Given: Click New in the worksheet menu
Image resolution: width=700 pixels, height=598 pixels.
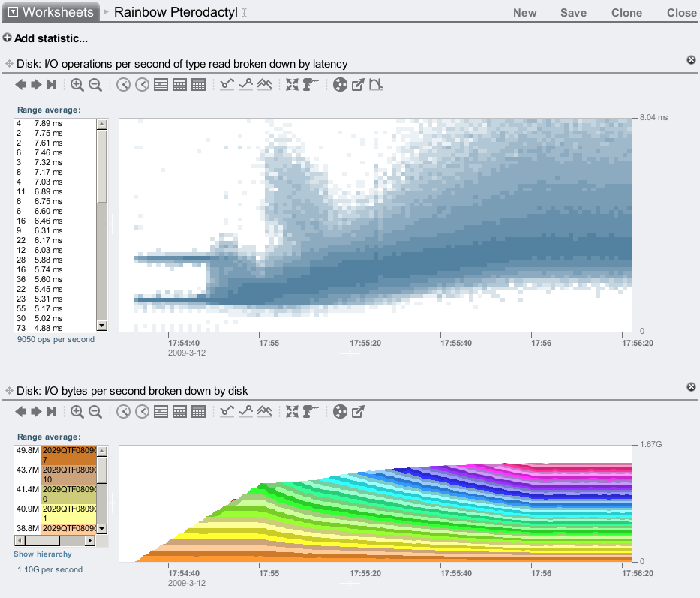Looking at the screenshot, I should pyautogui.click(x=524, y=13).
